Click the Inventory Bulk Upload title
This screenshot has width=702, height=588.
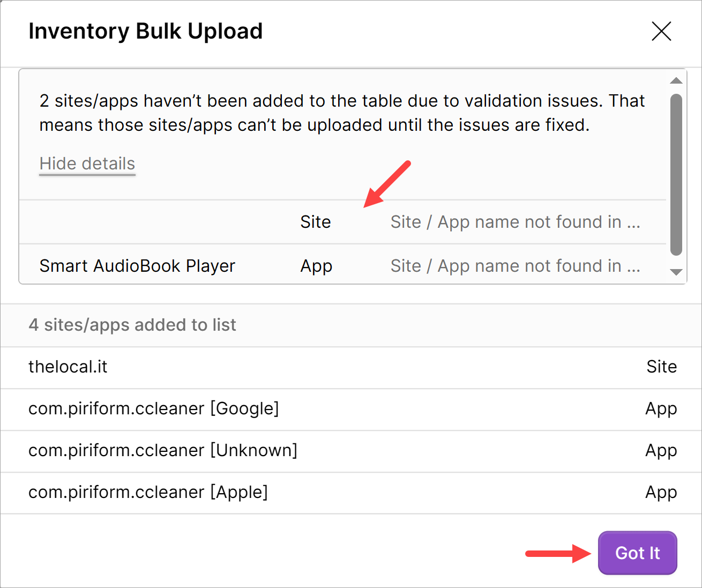[x=146, y=31]
